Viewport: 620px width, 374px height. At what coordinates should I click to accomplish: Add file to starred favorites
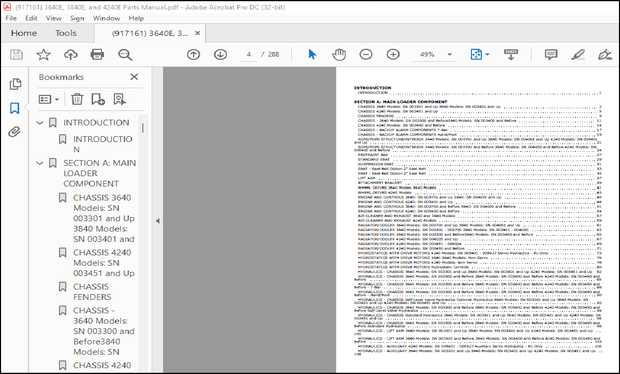click(x=43, y=54)
